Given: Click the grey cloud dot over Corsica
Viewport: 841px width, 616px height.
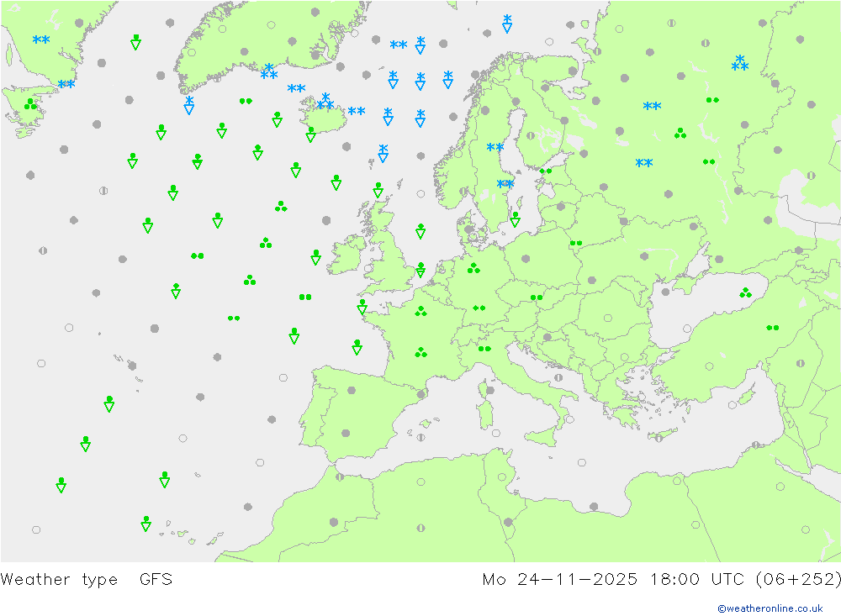Looking at the screenshot, I should [489, 390].
